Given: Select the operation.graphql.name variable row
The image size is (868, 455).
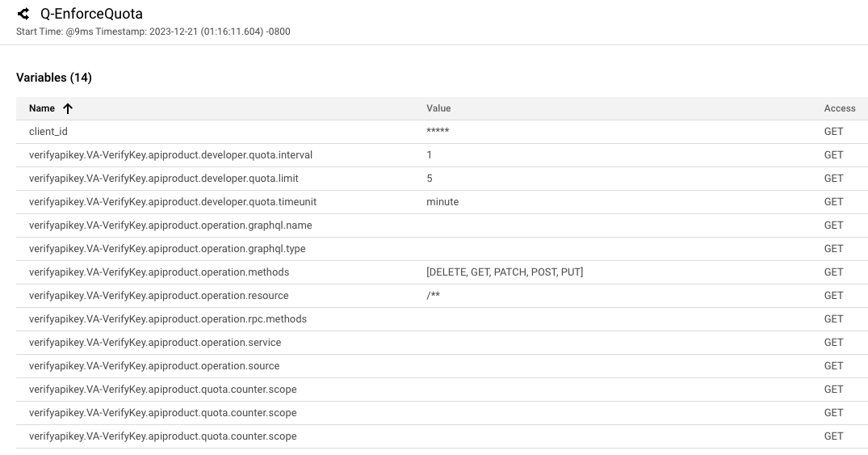Looking at the screenshot, I should (x=170, y=225).
